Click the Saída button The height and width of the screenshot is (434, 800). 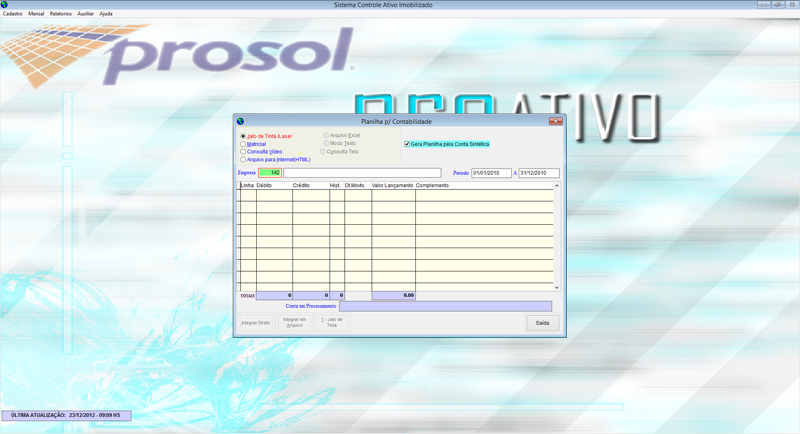pos(542,323)
